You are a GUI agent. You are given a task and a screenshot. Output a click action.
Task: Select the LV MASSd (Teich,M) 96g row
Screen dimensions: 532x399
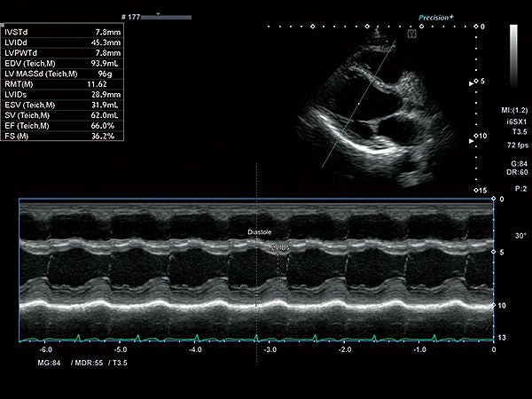[x=62, y=74]
